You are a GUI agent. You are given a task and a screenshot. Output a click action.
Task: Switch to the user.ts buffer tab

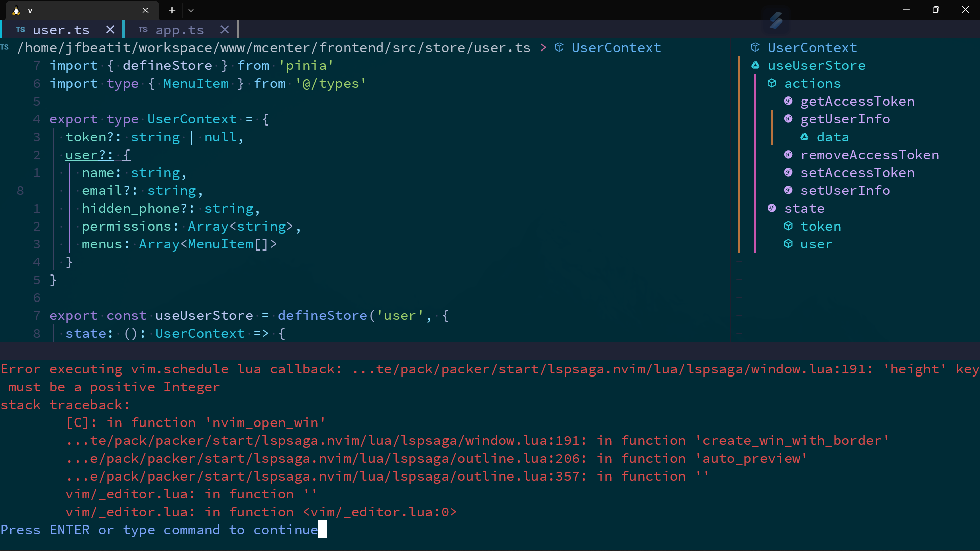[x=61, y=30]
